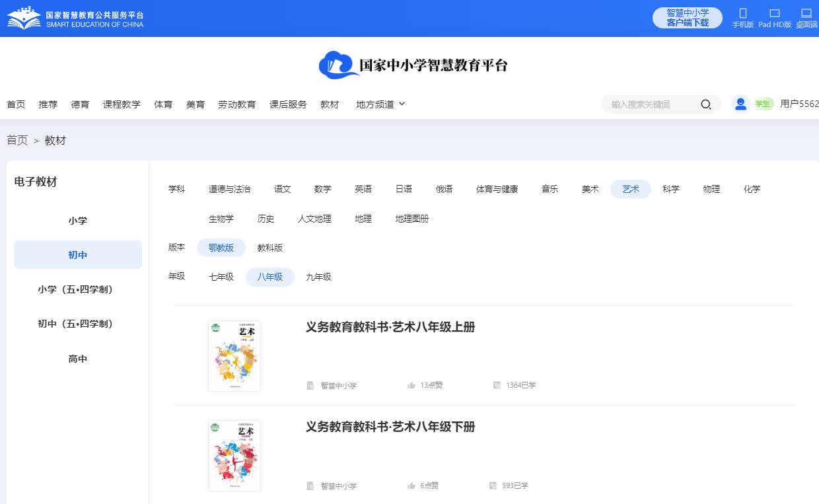Viewport: 819px width, 504px height.
Task: Click the 已学 icon for 八年级下册
Action: (x=493, y=486)
